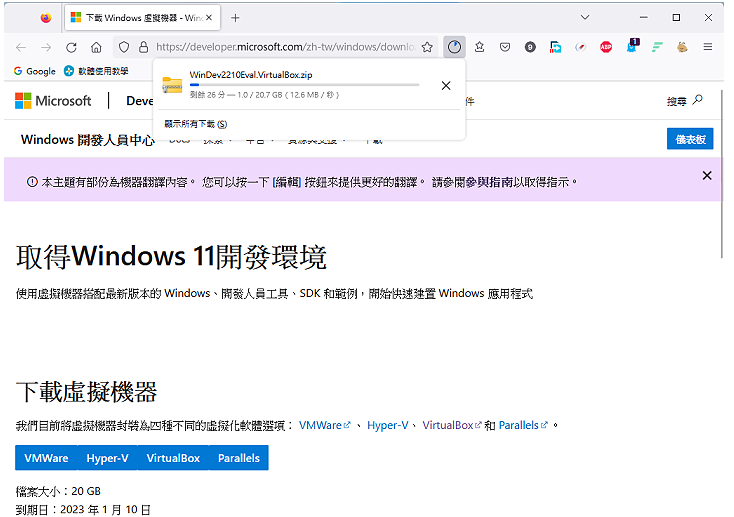Screen dimensions: 734x517
Task: Open the 軟體使用教學 bookmark
Action: (x=96, y=71)
